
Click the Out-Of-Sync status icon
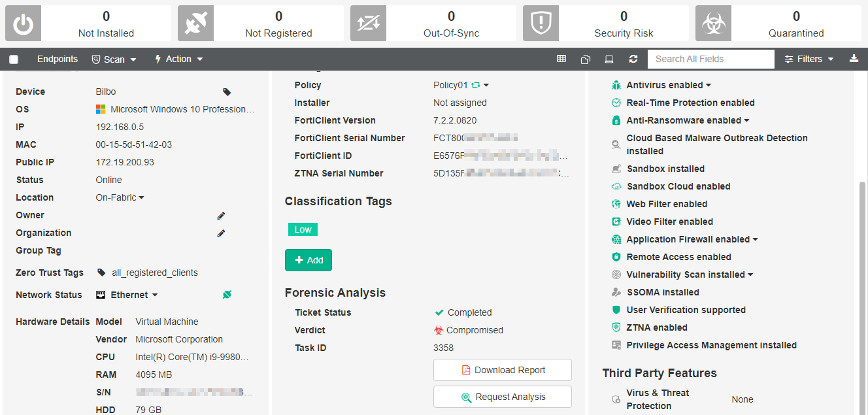pos(368,23)
